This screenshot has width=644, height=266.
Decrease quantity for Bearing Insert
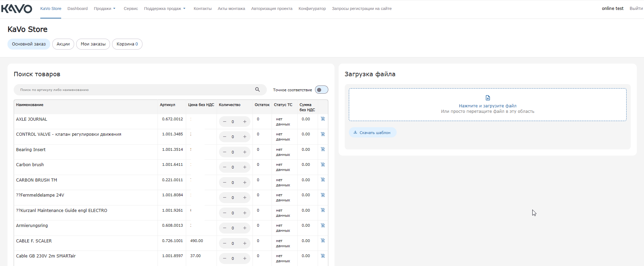pos(224,152)
